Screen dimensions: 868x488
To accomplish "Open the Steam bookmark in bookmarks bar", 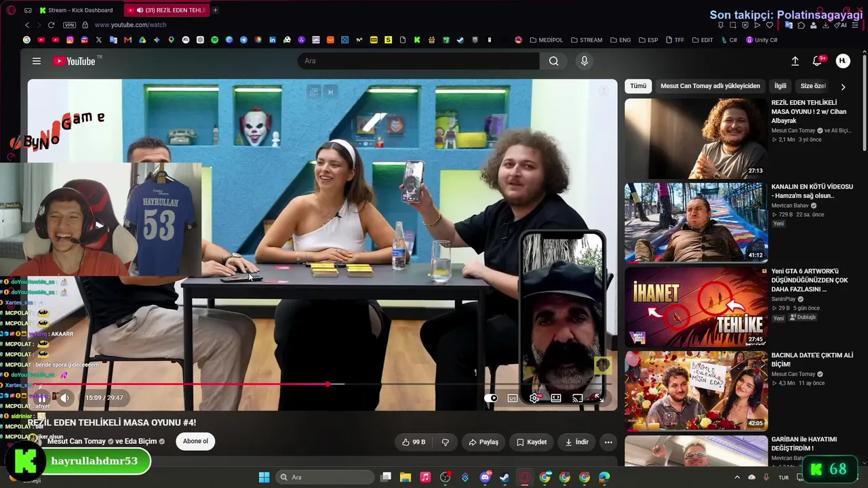I will pyautogui.click(x=460, y=40).
